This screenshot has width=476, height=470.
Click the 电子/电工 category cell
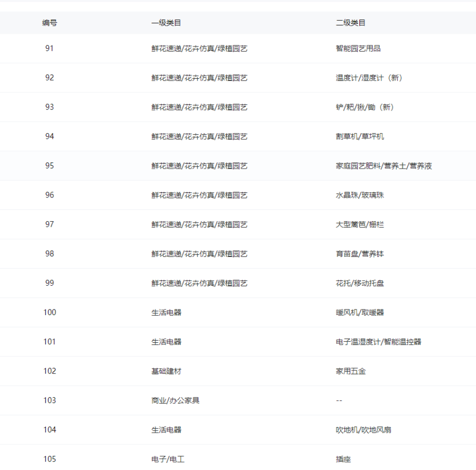coord(168,459)
